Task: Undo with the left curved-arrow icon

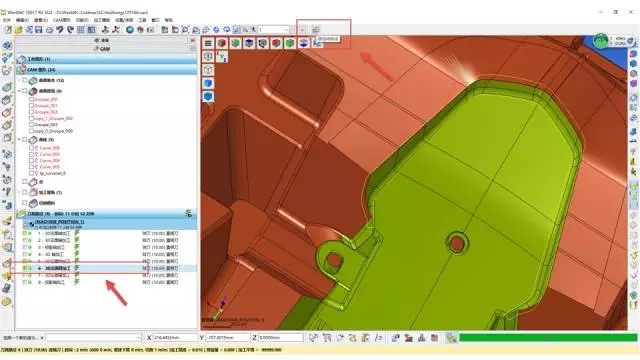Action: (x=60, y=30)
